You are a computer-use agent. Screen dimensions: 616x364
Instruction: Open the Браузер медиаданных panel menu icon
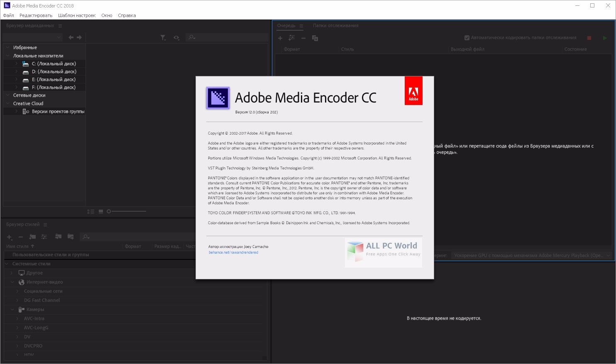click(x=60, y=26)
